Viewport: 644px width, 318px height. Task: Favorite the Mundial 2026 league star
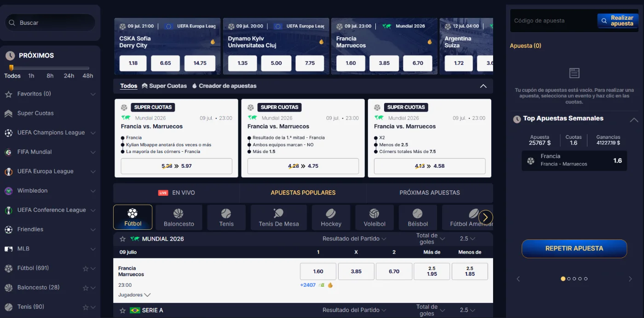point(123,239)
